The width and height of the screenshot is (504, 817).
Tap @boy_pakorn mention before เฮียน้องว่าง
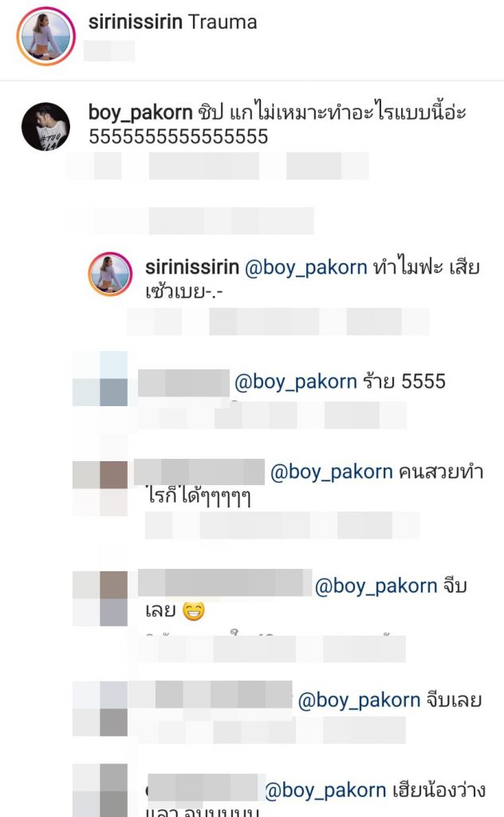click(325, 791)
